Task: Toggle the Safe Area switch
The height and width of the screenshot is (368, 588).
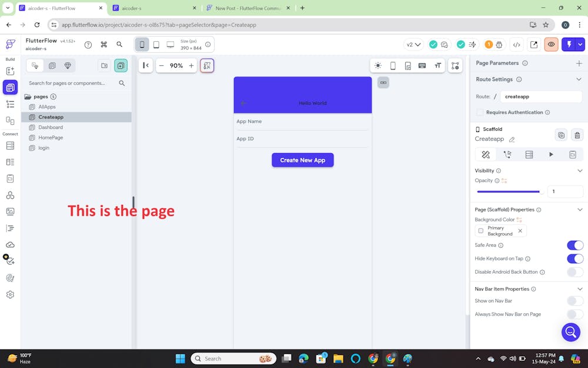Action: pyautogui.click(x=575, y=245)
